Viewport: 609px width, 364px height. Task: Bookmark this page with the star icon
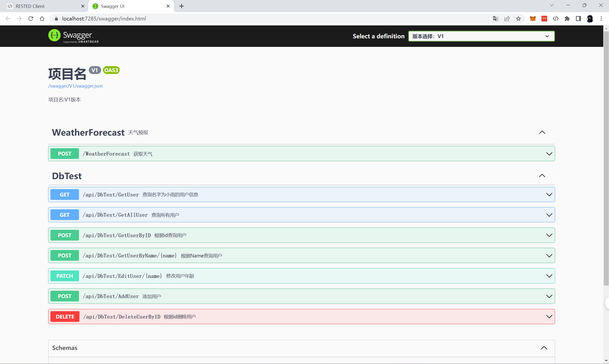[518, 19]
